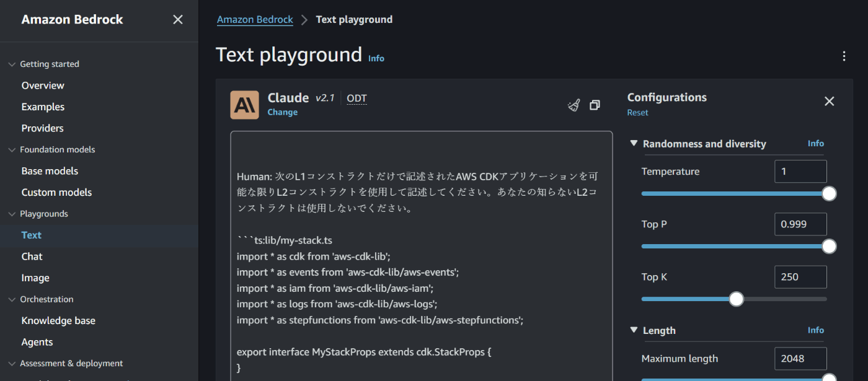This screenshot has height=381, width=868.
Task: Click inside the prompt text area
Action: (x=421, y=256)
